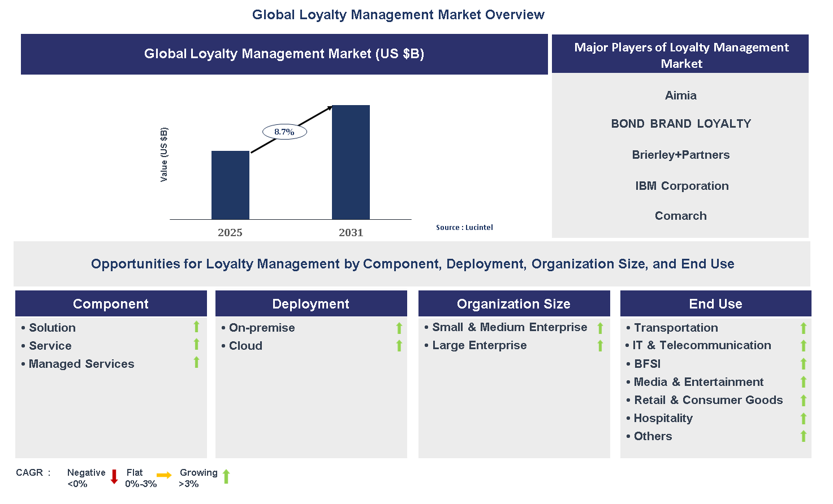Click the Global Loyalty Management Market Overview title
The image size is (833, 504).
(x=398, y=15)
